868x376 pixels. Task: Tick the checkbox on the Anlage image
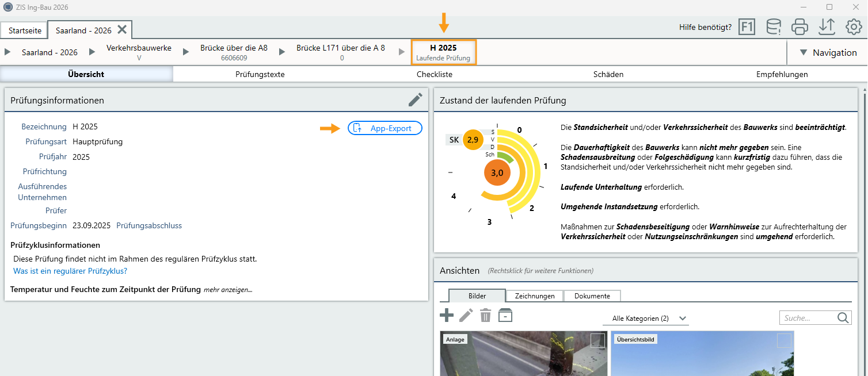598,341
